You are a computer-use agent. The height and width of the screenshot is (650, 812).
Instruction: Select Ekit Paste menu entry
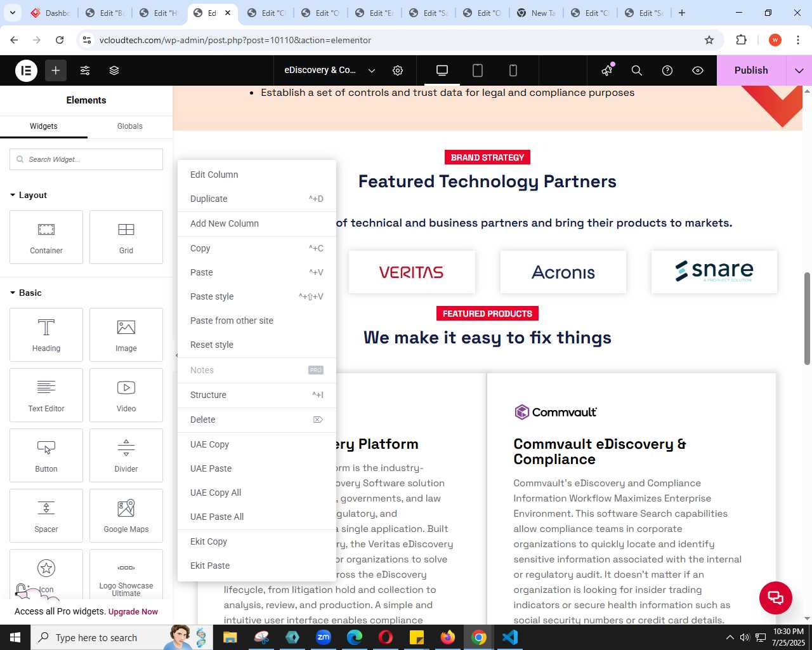pyautogui.click(x=257, y=566)
